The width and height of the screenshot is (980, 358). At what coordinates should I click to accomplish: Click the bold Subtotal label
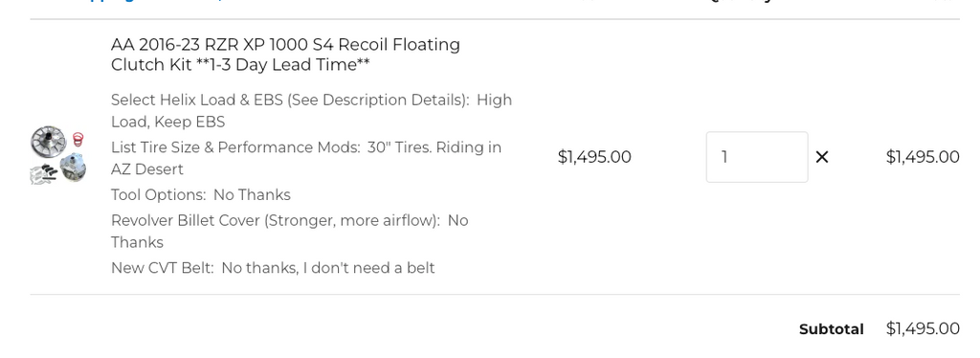pyautogui.click(x=832, y=329)
